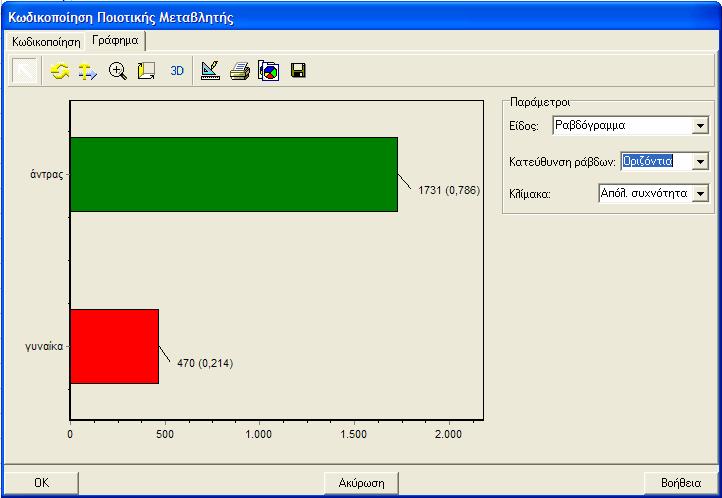Click the Κλίμακα: label
The height and width of the screenshot is (498, 722).
tap(530, 194)
